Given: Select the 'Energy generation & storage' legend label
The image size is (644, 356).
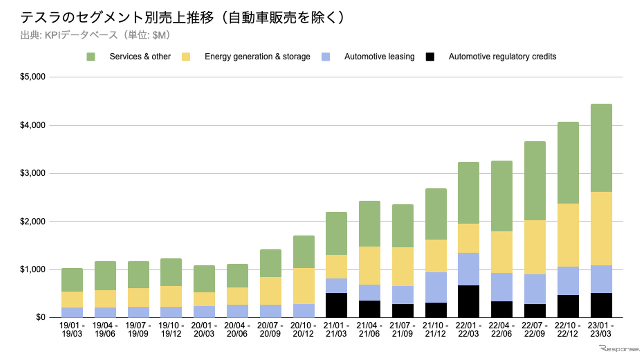Looking at the screenshot, I should (x=257, y=57).
